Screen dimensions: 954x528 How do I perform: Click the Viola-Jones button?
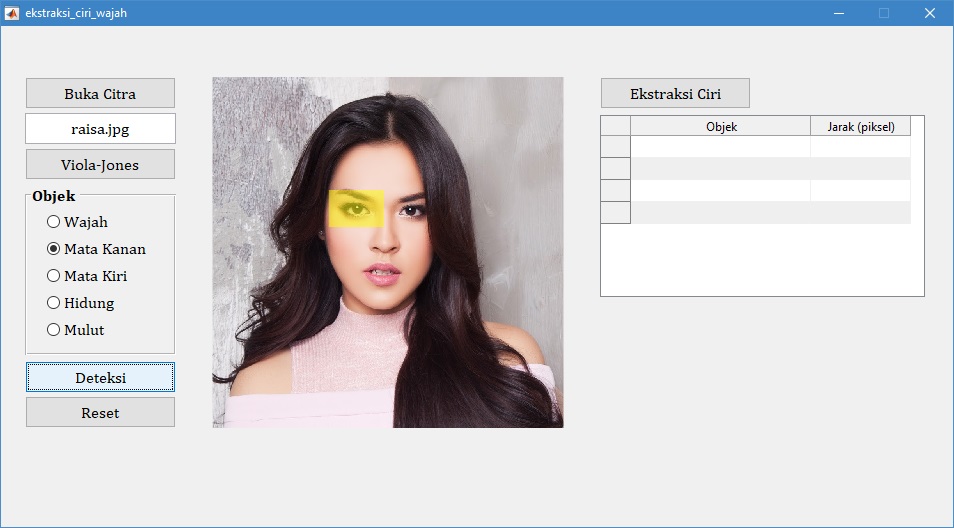100,164
